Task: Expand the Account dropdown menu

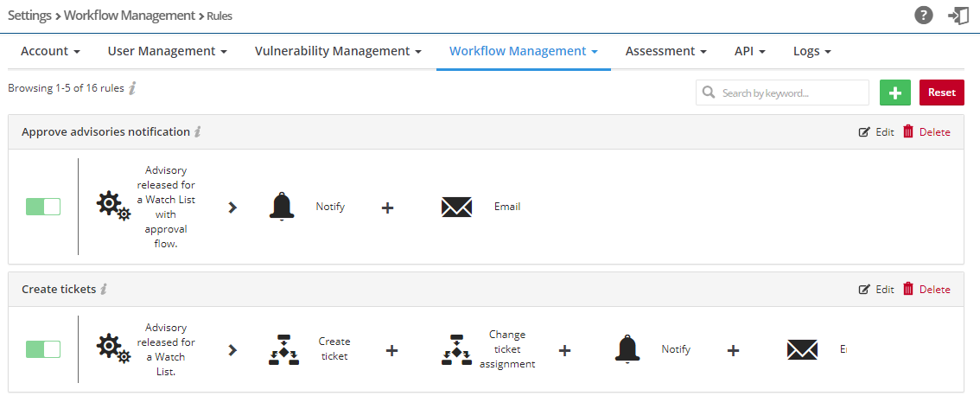Action: tap(50, 51)
